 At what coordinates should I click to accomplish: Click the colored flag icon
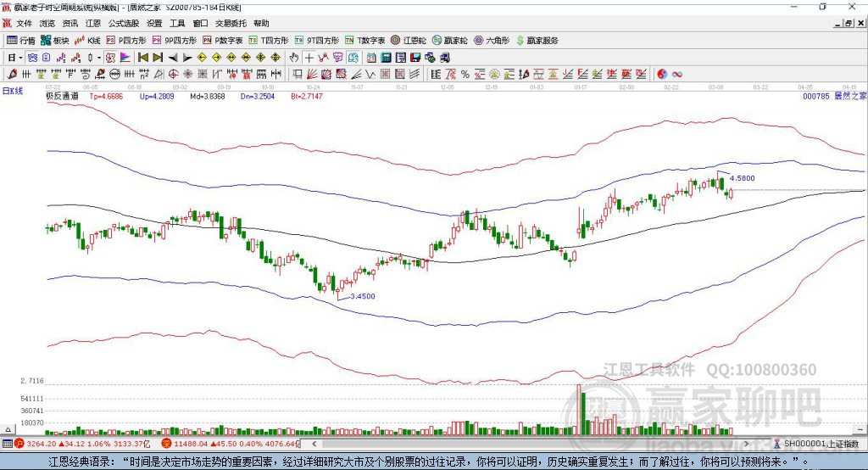pos(125,58)
